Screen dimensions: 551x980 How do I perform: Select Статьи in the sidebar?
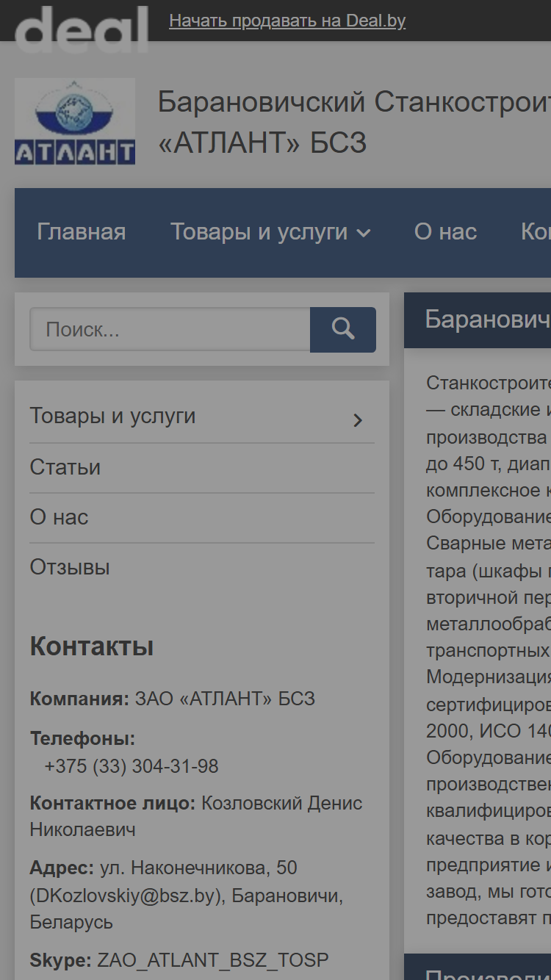pos(65,467)
